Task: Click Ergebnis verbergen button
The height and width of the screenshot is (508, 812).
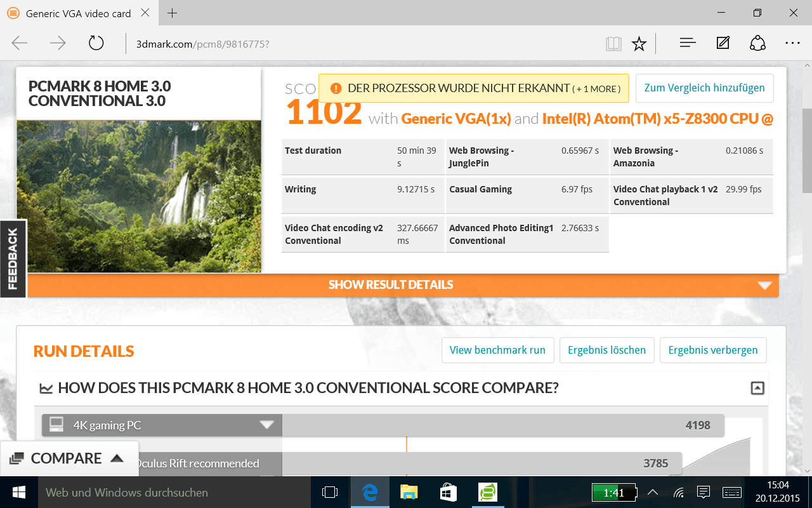Action: [x=713, y=350]
